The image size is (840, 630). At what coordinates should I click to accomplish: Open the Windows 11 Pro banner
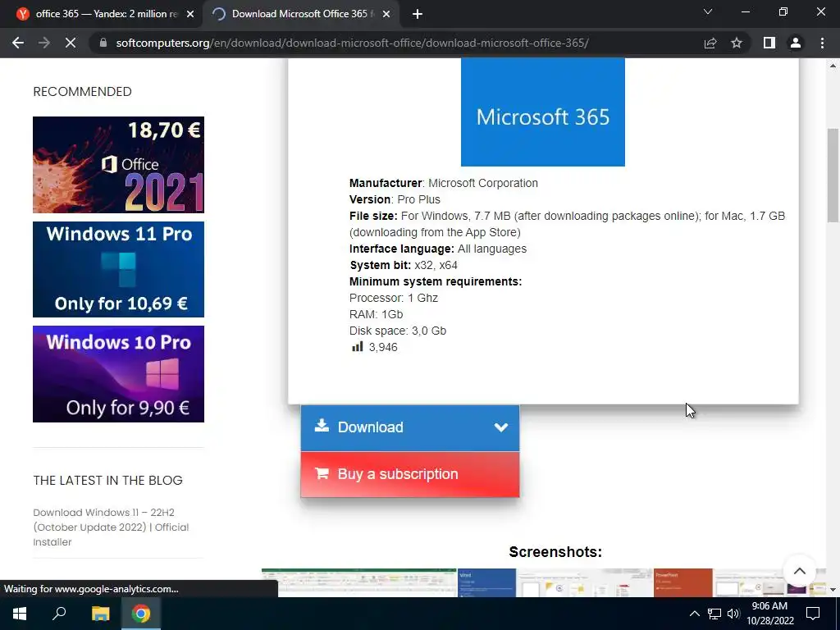pos(118,269)
